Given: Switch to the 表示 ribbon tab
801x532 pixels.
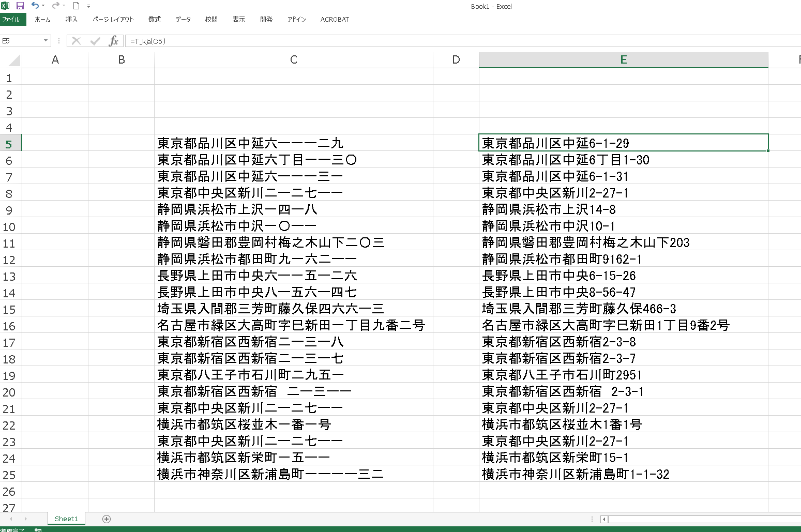Looking at the screenshot, I should point(239,20).
